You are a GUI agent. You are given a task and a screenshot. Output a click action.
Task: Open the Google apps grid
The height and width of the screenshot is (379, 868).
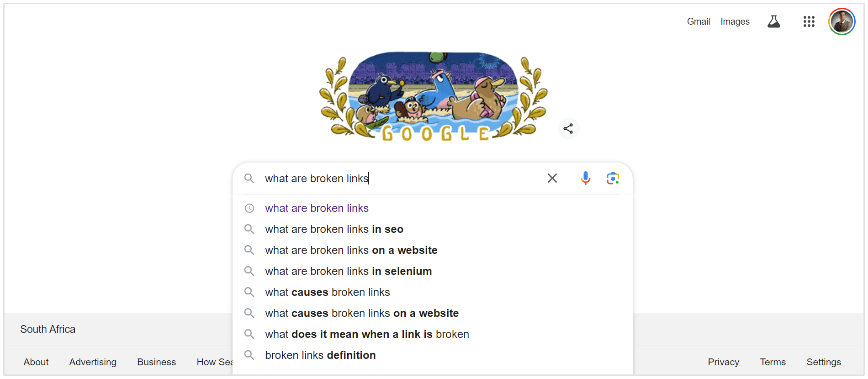(x=809, y=21)
